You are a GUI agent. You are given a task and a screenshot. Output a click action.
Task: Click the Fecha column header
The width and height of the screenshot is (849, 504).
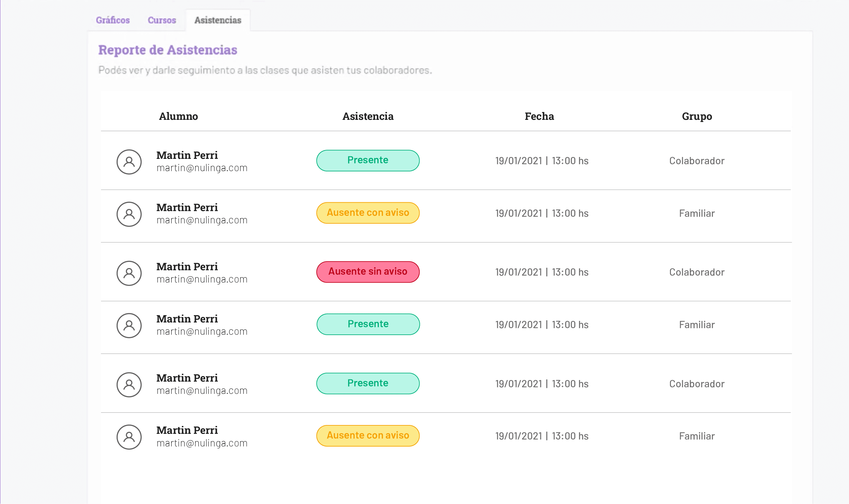tap(539, 116)
